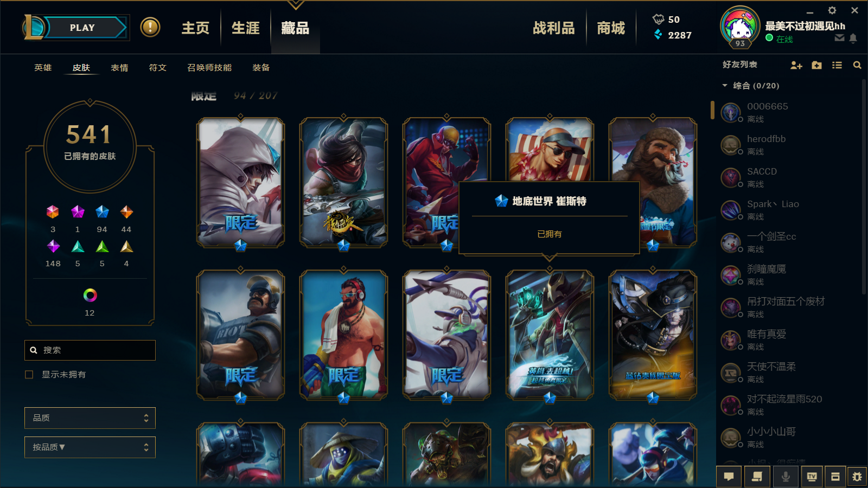868x488 pixels.
Task: Open the 商城 store link
Action: [x=611, y=28]
